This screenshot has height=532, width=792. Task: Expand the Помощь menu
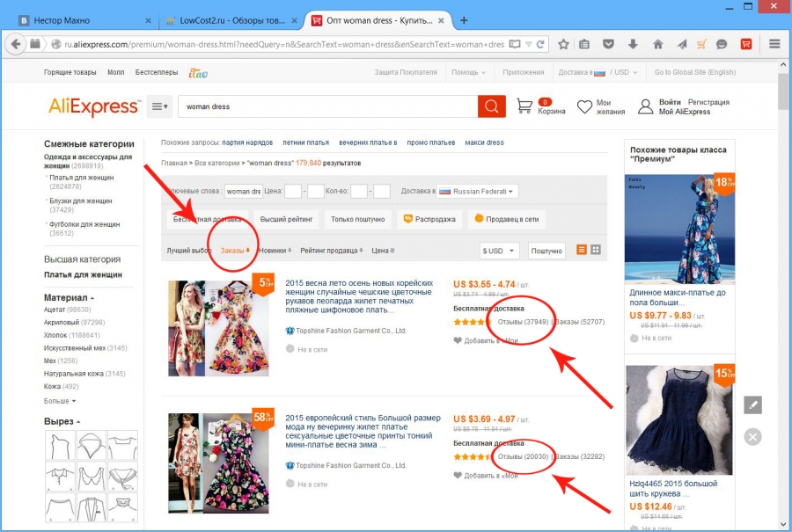pyautogui.click(x=468, y=72)
